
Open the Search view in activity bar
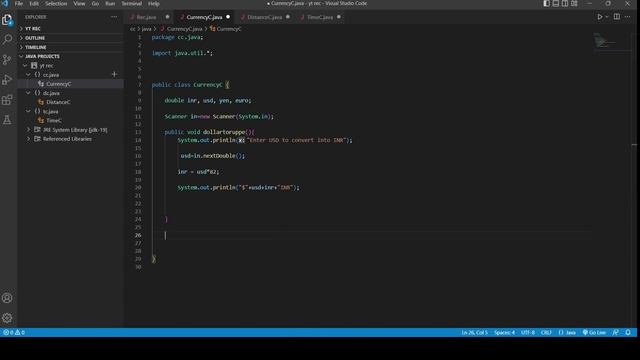7,40
